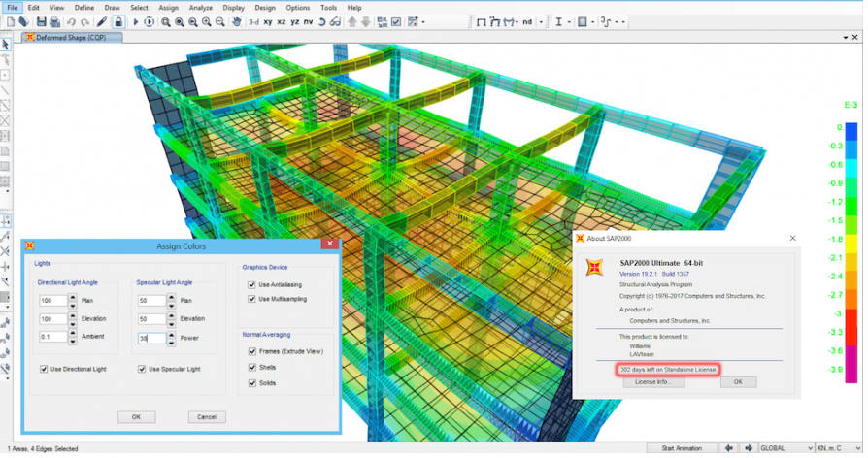Open Set Display Options checkmark icon
The width and height of the screenshot is (868, 458).
click(x=396, y=22)
